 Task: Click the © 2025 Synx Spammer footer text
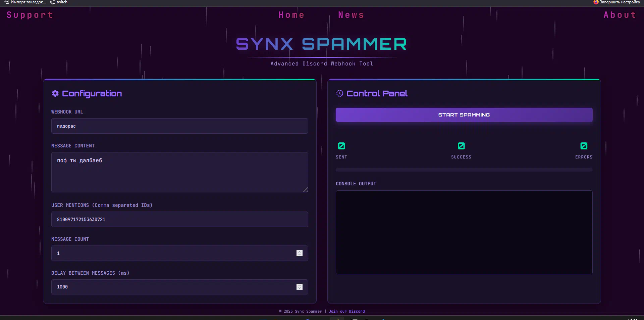click(301, 311)
